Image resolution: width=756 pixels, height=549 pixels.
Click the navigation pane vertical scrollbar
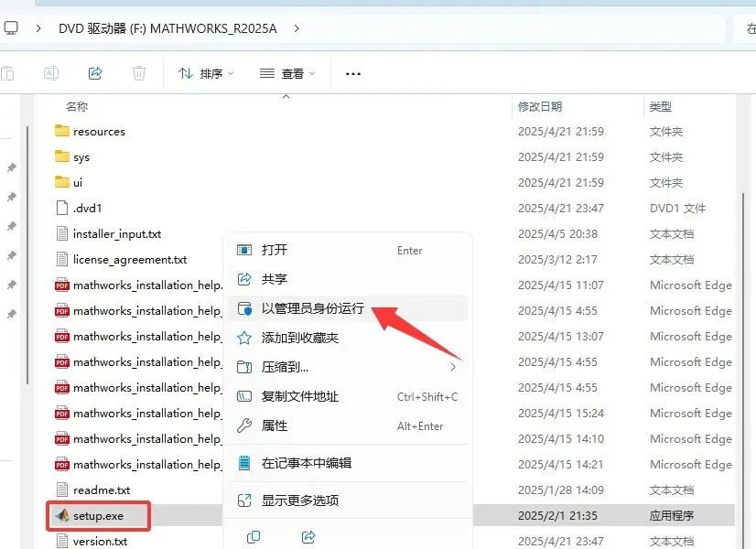point(27,254)
